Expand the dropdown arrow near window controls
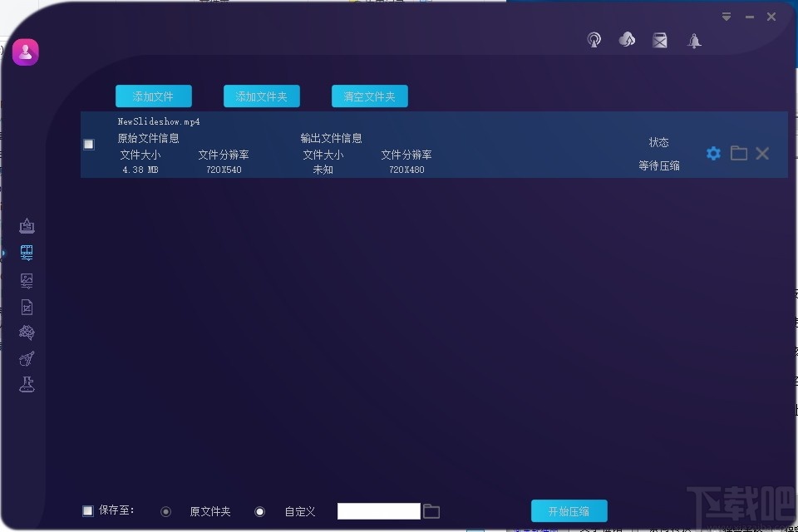Image resolution: width=798 pixels, height=532 pixels. [x=726, y=16]
